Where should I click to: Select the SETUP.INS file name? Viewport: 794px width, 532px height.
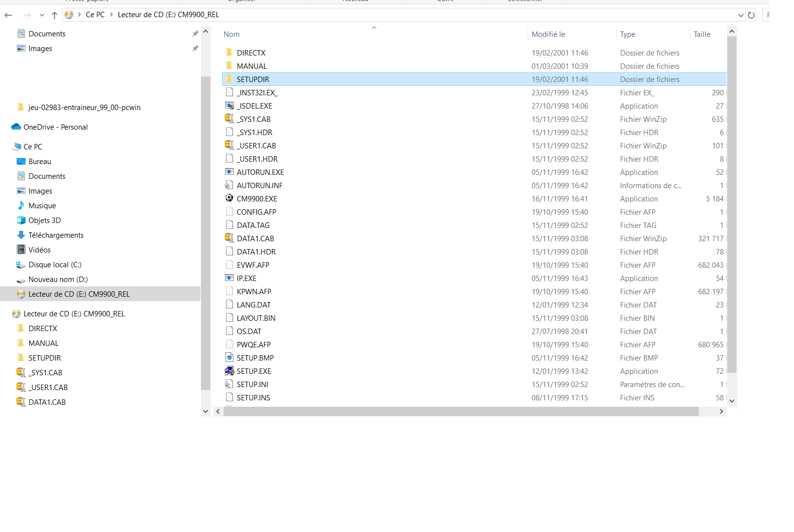coord(254,398)
